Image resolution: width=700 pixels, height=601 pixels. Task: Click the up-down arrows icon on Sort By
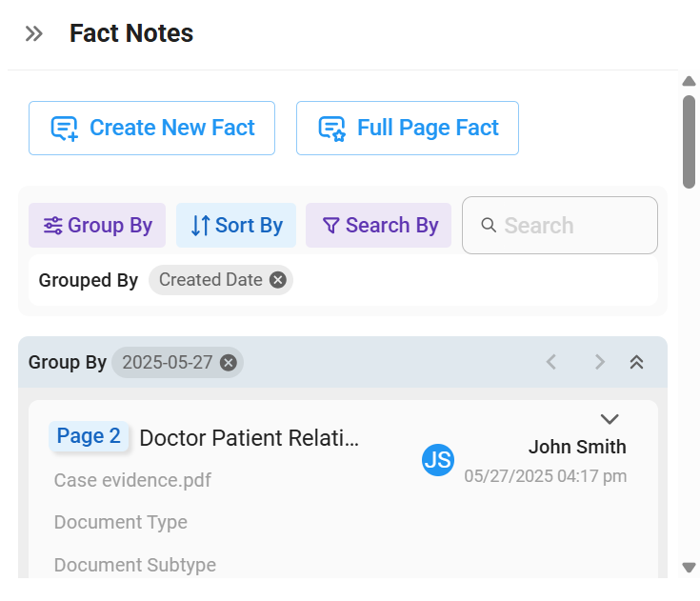pos(200,225)
